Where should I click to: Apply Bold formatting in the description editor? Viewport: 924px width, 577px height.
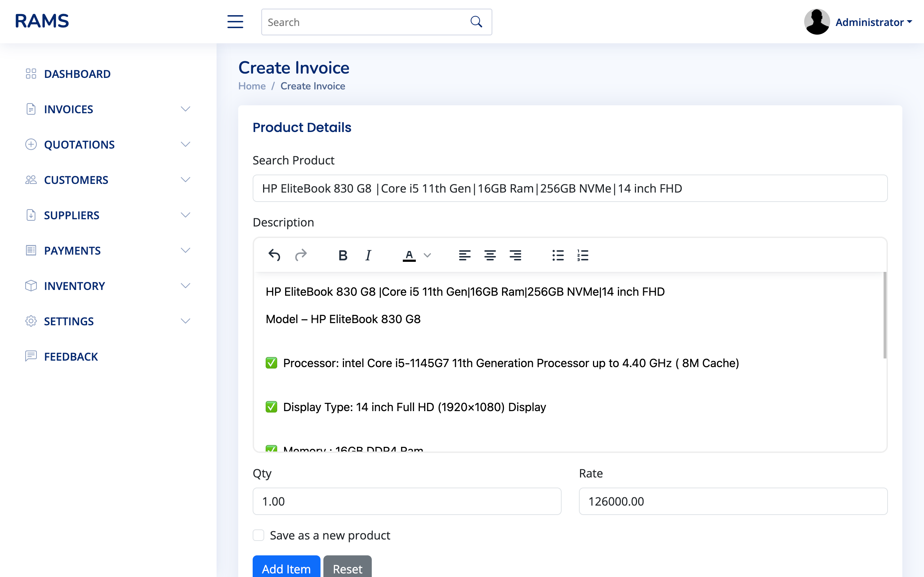coord(343,255)
